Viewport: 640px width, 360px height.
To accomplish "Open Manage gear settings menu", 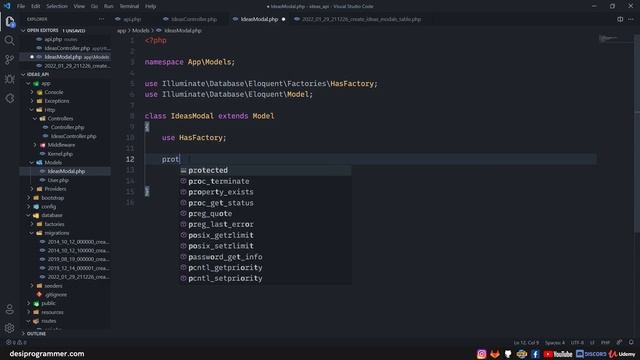I will [10, 328].
